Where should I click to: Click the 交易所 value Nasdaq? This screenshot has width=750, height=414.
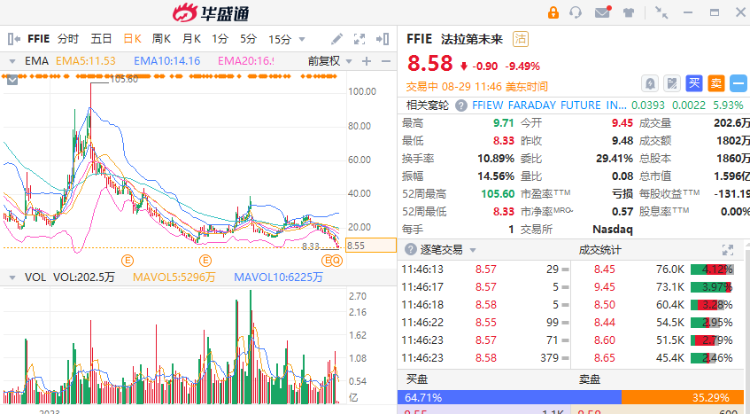tap(612, 229)
